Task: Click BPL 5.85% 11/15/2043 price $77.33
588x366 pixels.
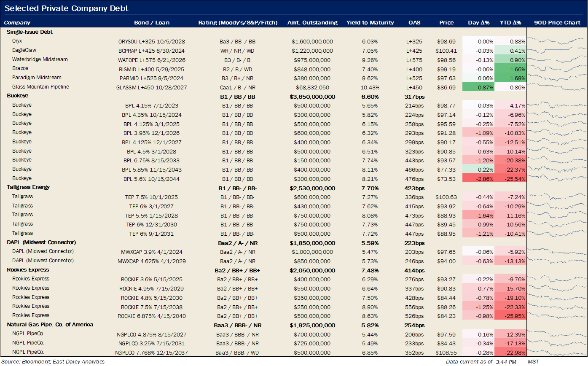Action: click(446, 170)
